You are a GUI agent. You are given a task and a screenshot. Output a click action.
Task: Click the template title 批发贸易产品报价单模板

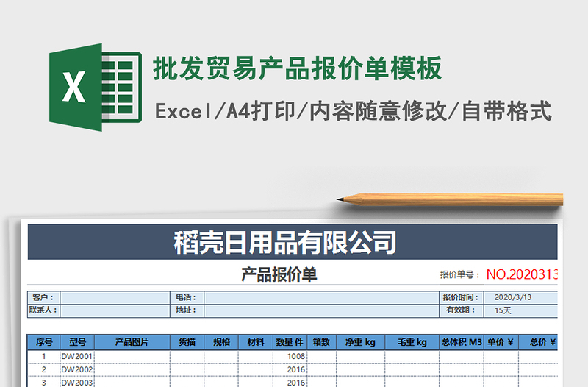click(297, 68)
